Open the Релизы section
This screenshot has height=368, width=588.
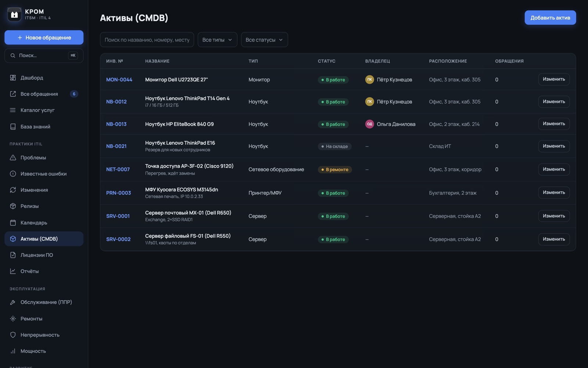coord(44,206)
